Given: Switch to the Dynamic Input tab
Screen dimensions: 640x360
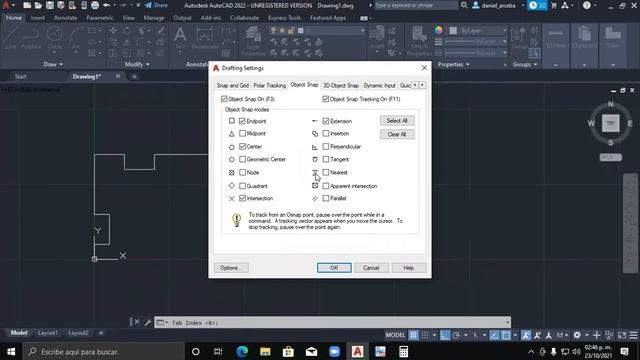Looking at the screenshot, I should pyautogui.click(x=379, y=85).
